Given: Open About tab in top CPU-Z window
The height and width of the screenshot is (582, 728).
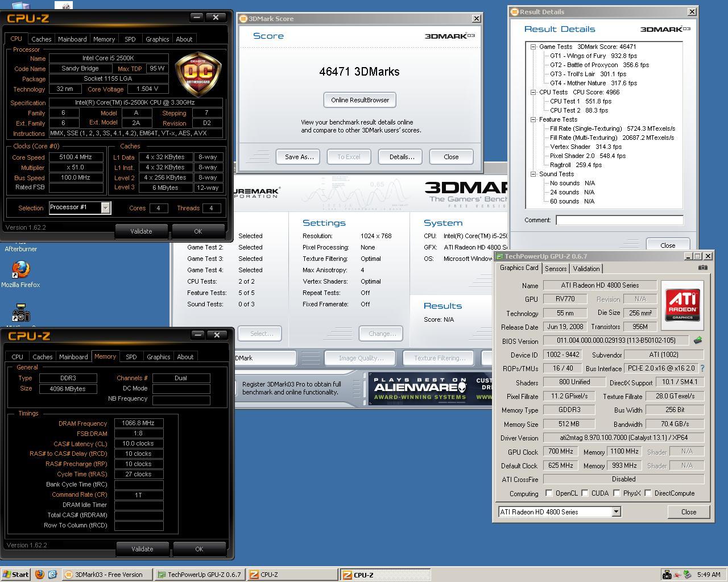Looking at the screenshot, I should click(x=184, y=39).
